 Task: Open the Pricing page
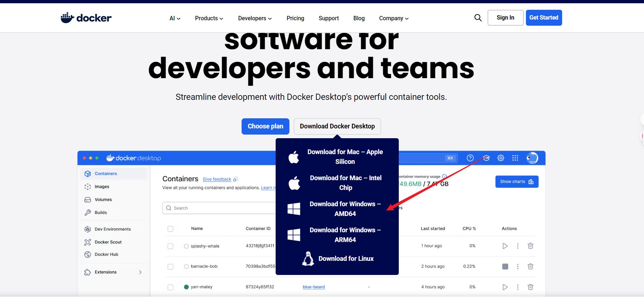point(295,18)
